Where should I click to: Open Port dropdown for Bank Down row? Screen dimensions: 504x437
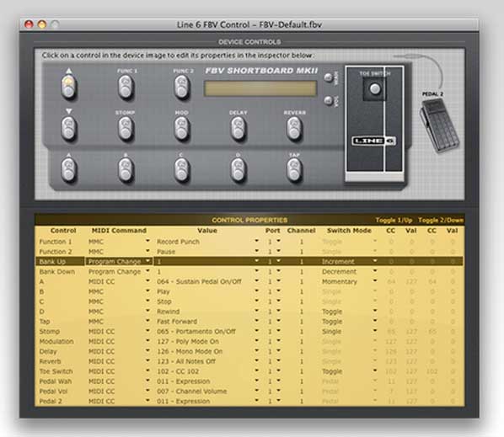pos(278,271)
